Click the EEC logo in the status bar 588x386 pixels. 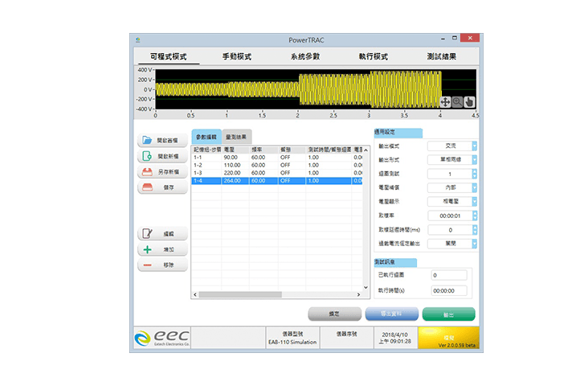(162, 338)
